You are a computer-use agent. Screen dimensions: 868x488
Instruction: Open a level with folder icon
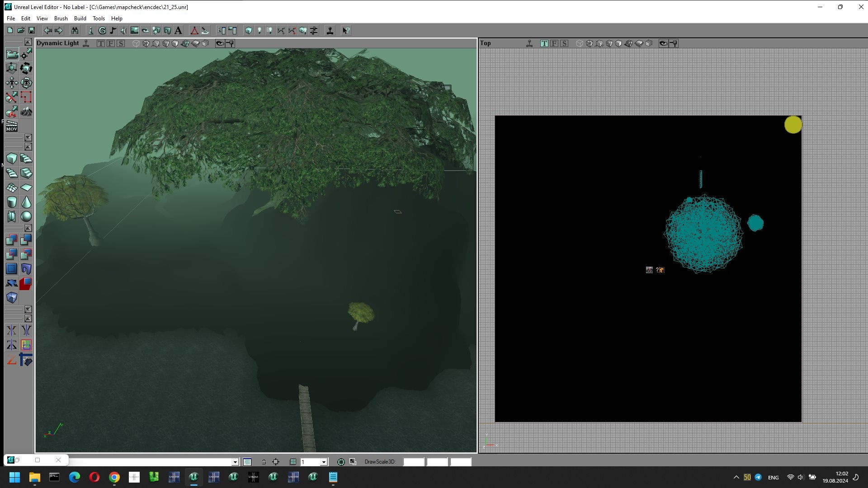click(x=21, y=30)
